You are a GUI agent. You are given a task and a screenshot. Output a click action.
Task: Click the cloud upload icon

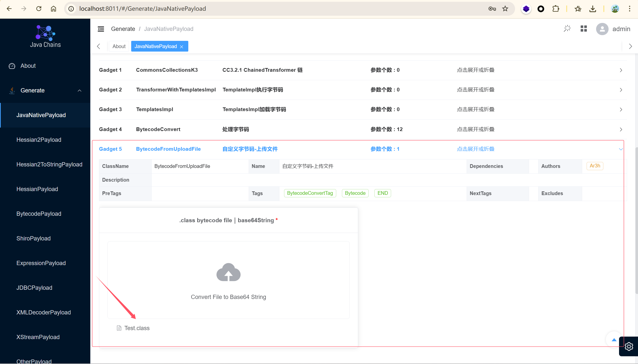click(x=228, y=272)
